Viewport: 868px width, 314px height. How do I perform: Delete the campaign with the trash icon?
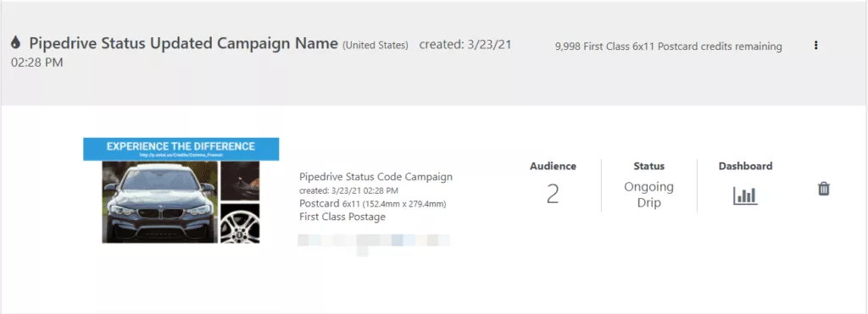(824, 189)
